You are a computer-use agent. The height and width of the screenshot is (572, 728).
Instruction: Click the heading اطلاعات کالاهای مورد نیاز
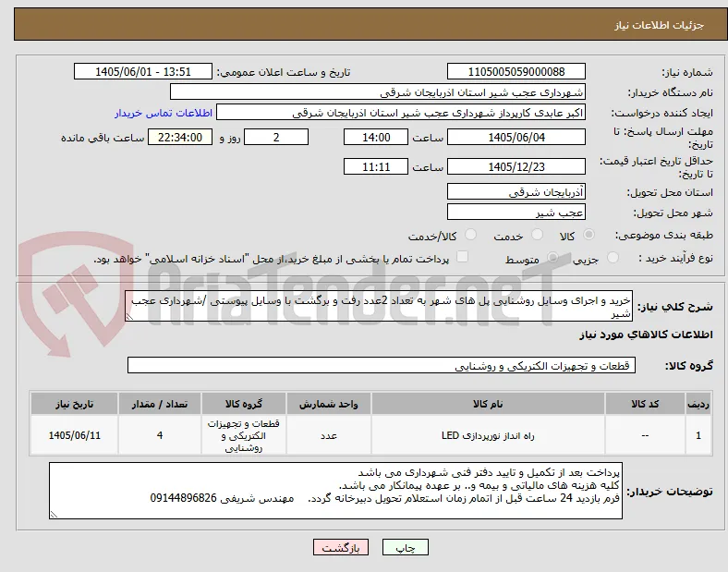(x=646, y=335)
